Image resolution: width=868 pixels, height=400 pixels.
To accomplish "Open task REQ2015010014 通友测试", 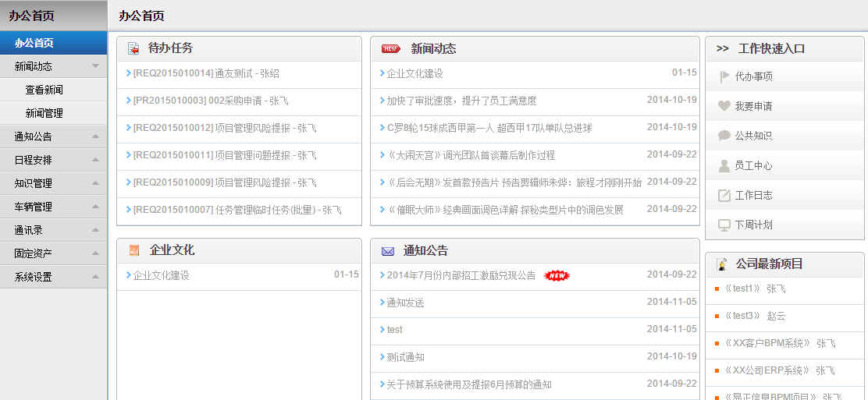I will [x=206, y=73].
